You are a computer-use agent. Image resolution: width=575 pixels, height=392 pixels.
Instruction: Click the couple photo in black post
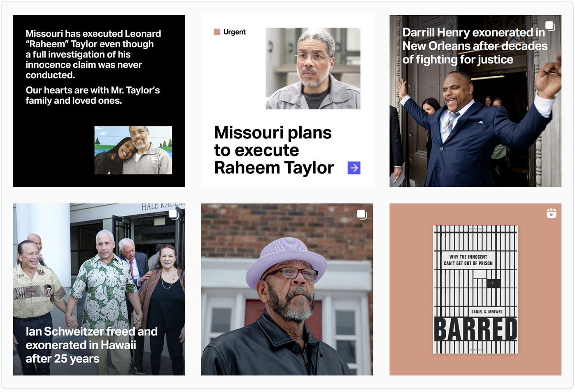coord(133,150)
